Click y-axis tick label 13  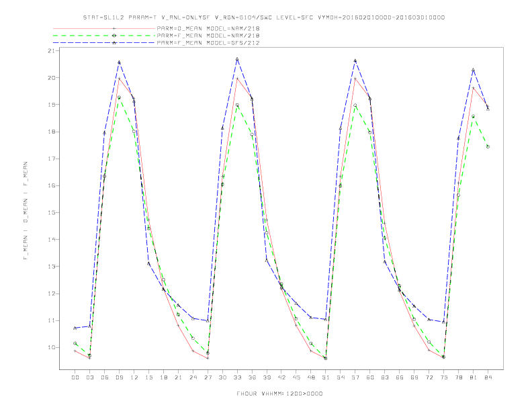point(51,267)
